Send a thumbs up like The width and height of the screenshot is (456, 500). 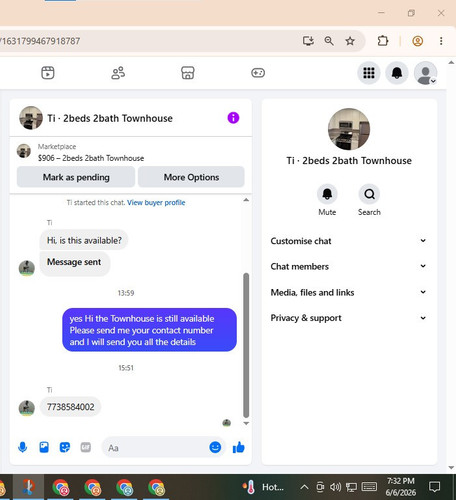[x=239, y=447]
